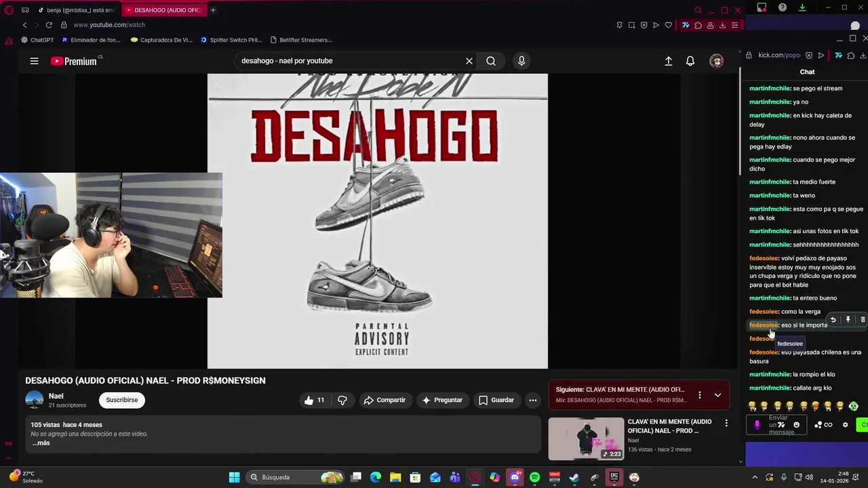Delete the 'eso si te importa' chat message
Screen dimensions: 868x488
pos(863,320)
